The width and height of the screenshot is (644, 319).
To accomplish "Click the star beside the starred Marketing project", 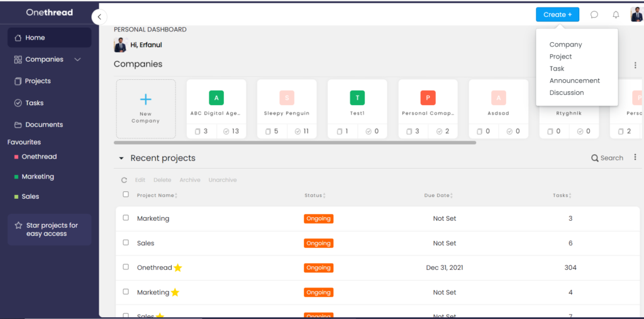I will point(175,293).
